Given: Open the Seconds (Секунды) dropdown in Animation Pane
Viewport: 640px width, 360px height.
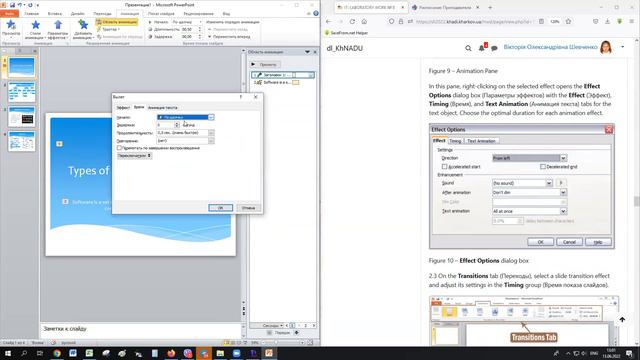Looking at the screenshot, I should pyautogui.click(x=273, y=325).
